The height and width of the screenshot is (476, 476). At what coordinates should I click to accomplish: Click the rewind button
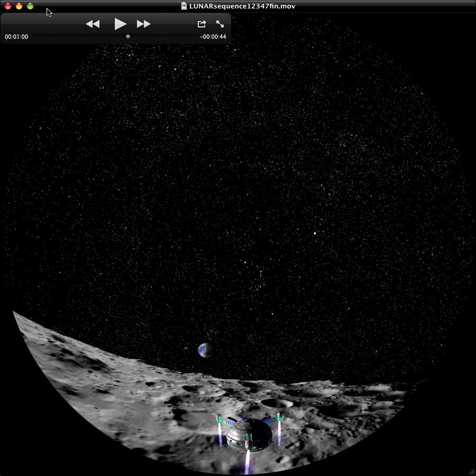click(93, 24)
